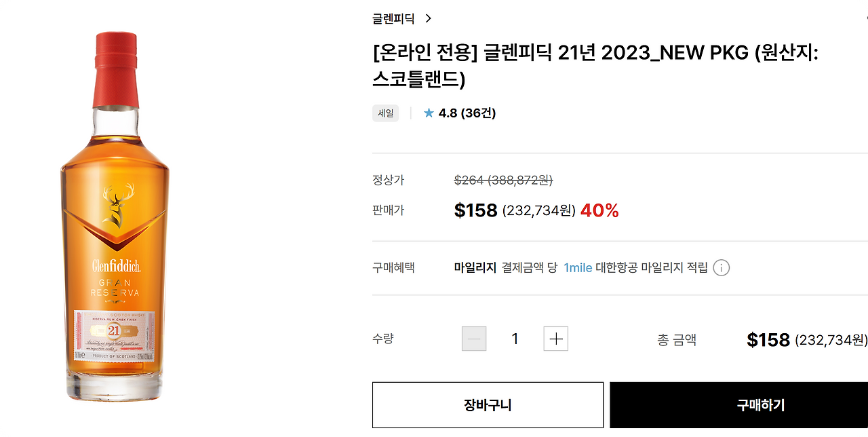Open the 1mile mileage detail link
868x437 pixels.
point(577,267)
